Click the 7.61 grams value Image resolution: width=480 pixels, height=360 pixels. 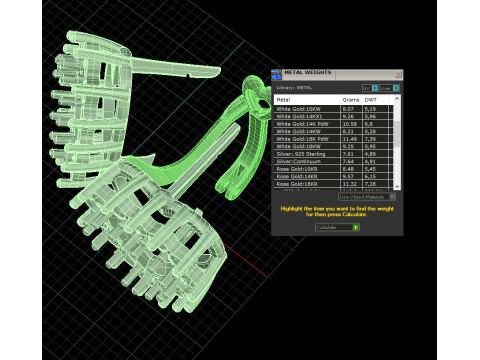(x=348, y=154)
